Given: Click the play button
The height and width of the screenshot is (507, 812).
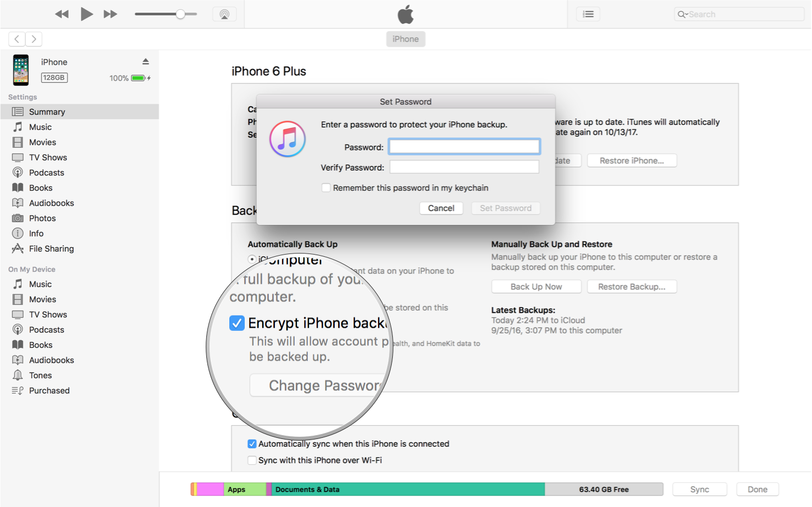Looking at the screenshot, I should (86, 14).
